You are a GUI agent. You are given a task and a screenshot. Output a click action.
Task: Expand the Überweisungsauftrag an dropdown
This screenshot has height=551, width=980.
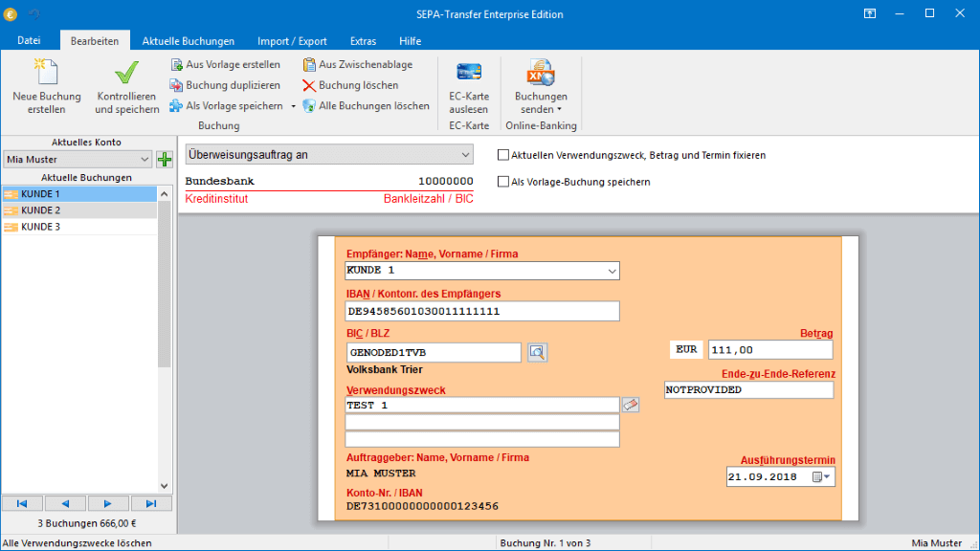tap(465, 155)
